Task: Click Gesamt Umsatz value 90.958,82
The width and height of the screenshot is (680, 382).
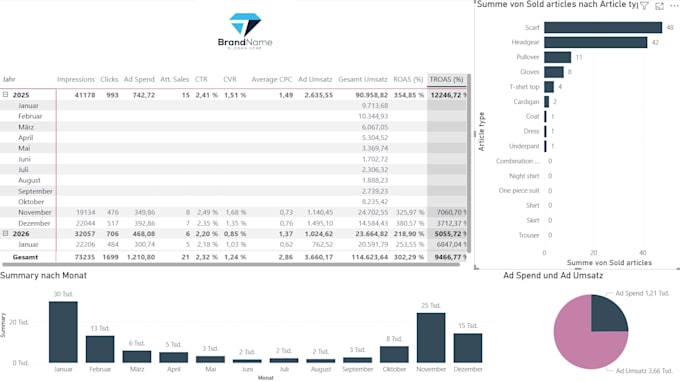Action: click(x=372, y=95)
